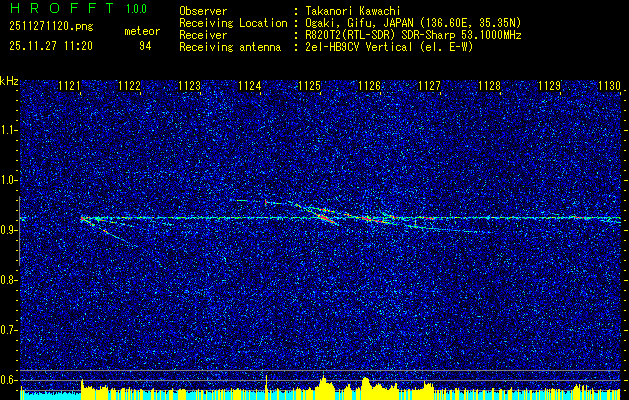This screenshot has width=629, height=400.
Task: Click the 1.0 kHz frequency label
Action: (8, 180)
